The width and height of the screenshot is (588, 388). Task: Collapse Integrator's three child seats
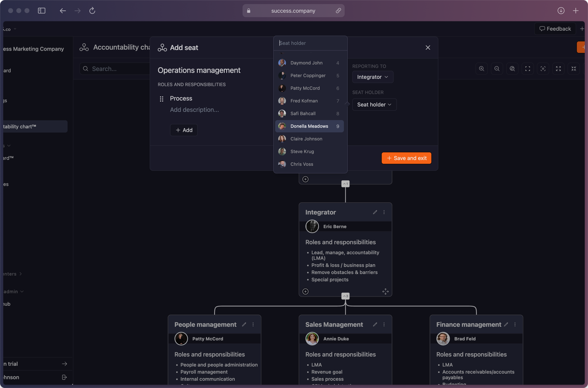click(345, 296)
